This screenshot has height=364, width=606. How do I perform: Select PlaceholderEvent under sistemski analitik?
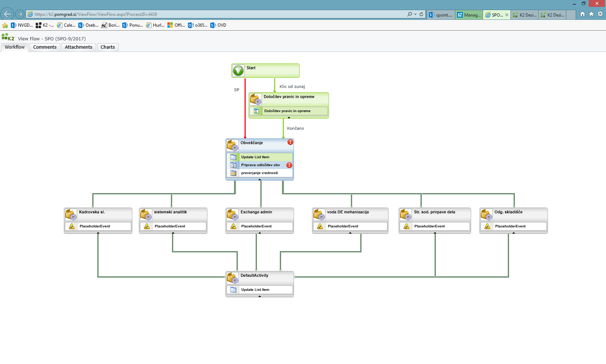pos(173,226)
